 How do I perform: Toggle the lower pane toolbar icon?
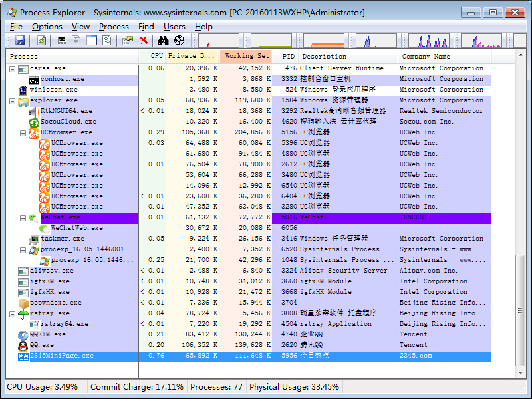(x=92, y=41)
